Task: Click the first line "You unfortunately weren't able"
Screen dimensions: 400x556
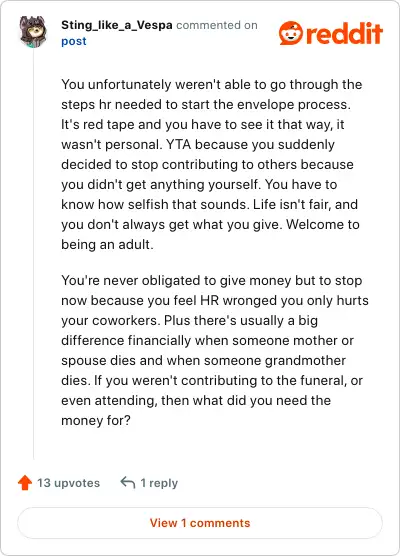Action: coord(212,84)
